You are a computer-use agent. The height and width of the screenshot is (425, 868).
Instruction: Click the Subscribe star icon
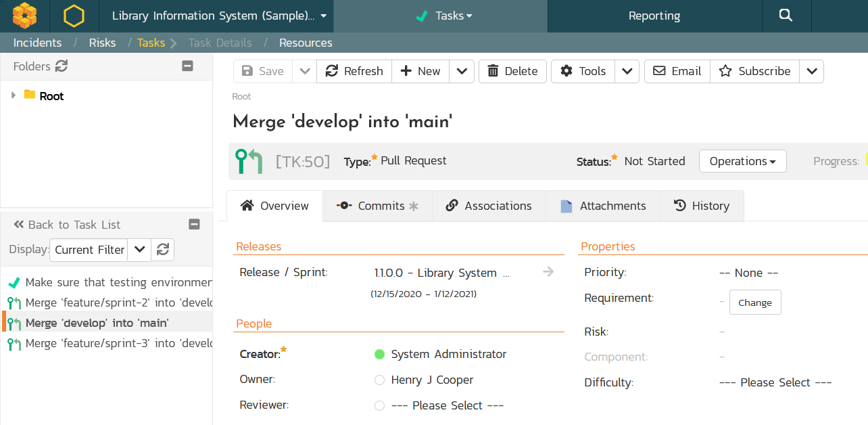(726, 71)
